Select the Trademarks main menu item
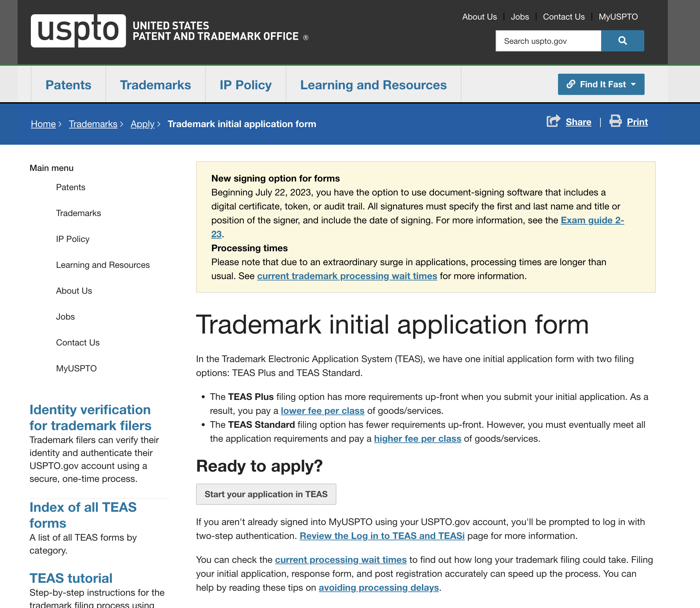The width and height of the screenshot is (700, 608). tap(78, 213)
